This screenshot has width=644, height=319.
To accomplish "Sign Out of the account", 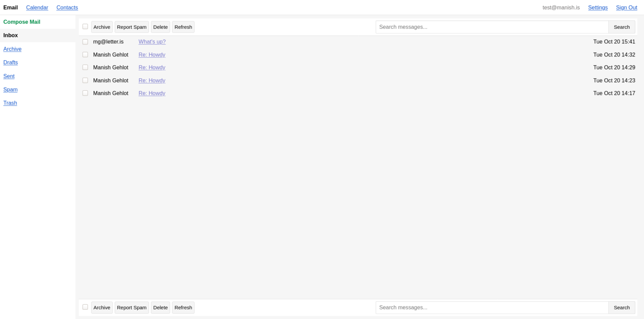I will pos(626,7).
